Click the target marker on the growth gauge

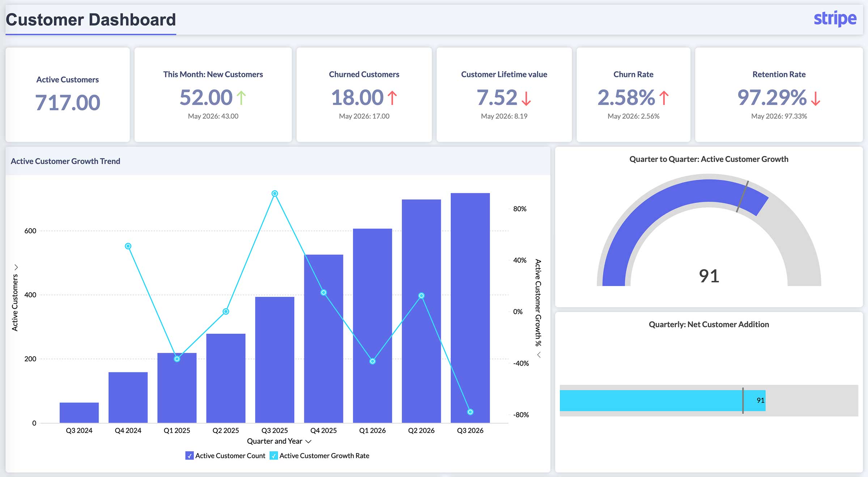point(743,197)
